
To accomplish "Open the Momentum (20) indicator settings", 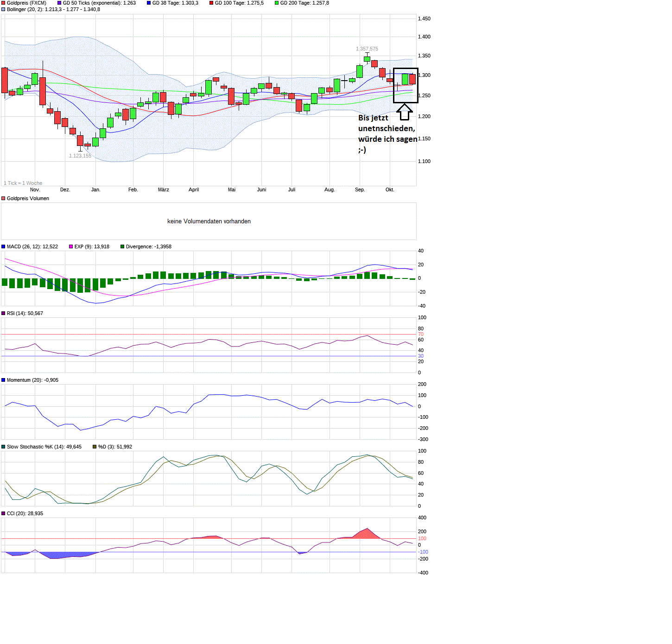I will 4,380.
